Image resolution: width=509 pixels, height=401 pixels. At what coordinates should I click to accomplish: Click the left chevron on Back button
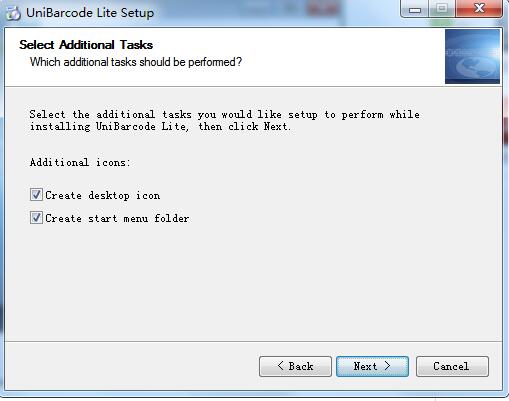coord(280,366)
